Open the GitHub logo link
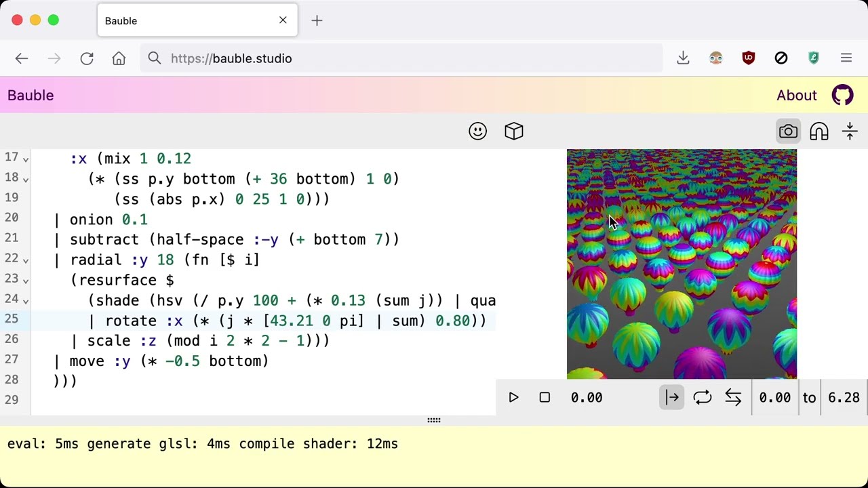 842,96
